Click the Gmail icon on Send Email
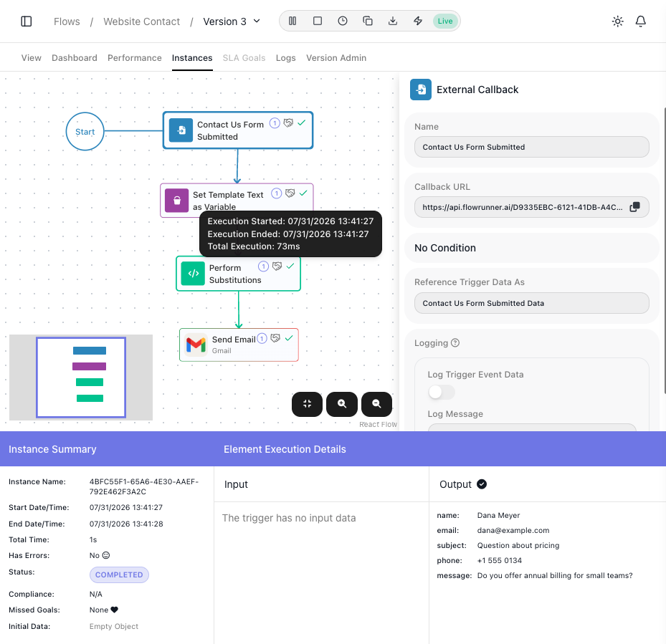666x644 pixels. point(196,345)
